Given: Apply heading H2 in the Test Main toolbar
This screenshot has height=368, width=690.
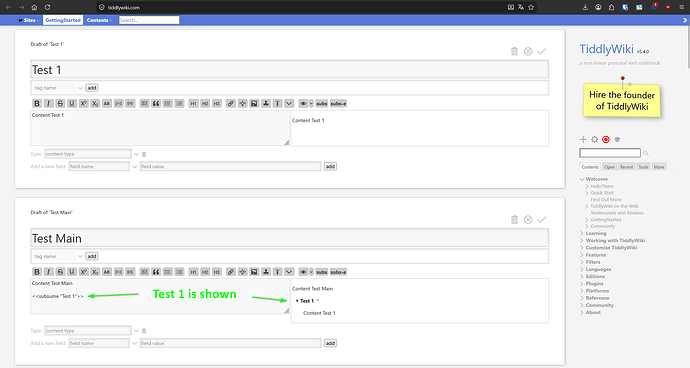Looking at the screenshot, I should pyautogui.click(x=205, y=272).
